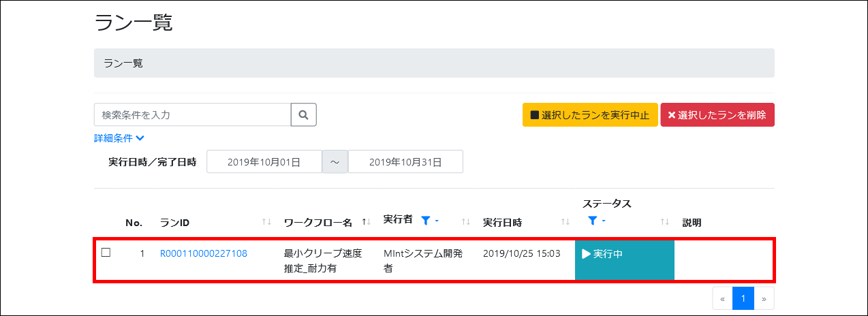Click the 選択したランを実行中止 button
The image size is (868, 316).
click(590, 115)
